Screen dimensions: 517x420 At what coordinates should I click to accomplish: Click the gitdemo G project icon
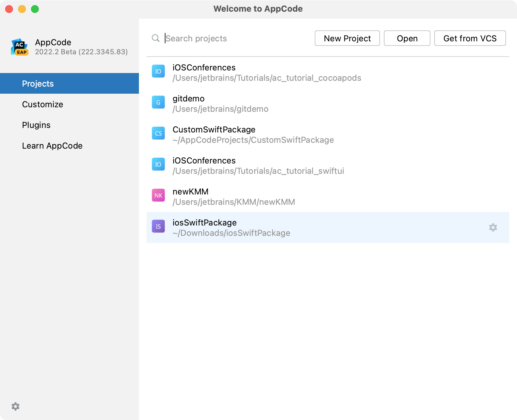click(158, 102)
